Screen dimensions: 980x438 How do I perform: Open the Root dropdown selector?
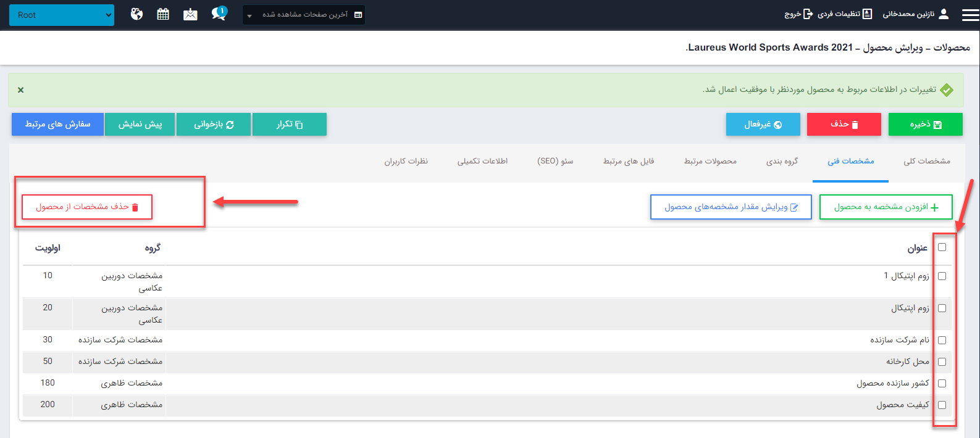[x=62, y=15]
